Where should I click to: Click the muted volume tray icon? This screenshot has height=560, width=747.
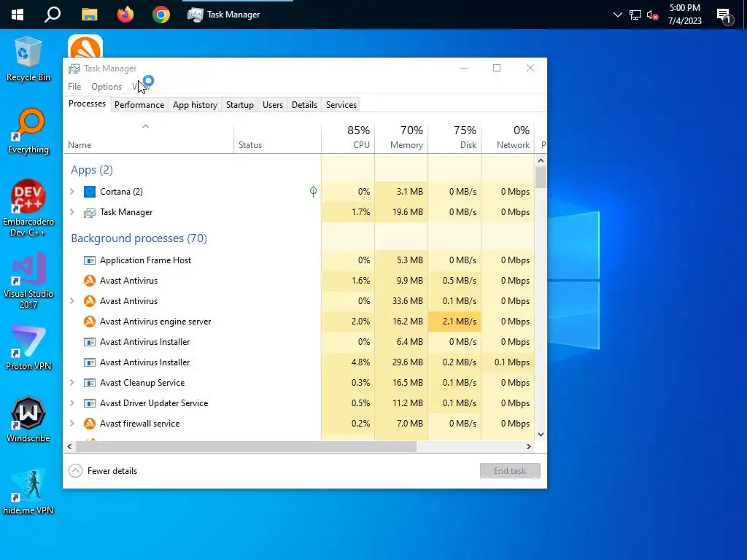(652, 15)
